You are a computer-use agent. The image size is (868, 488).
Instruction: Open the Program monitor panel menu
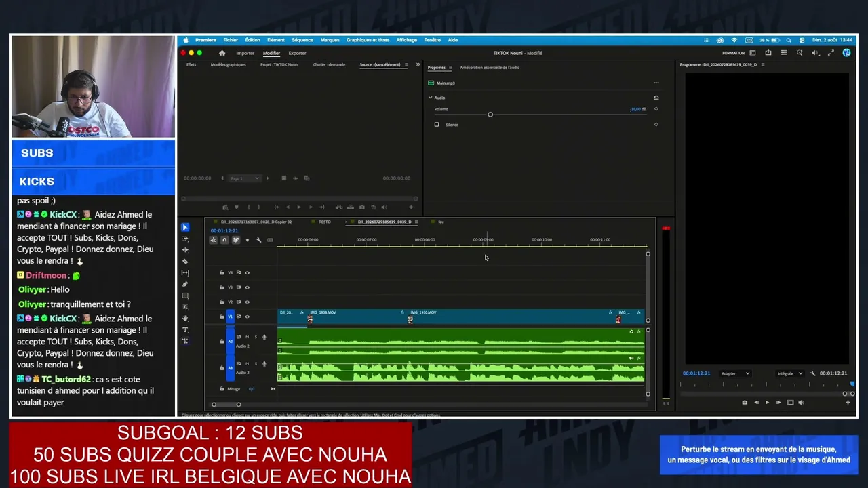click(763, 65)
